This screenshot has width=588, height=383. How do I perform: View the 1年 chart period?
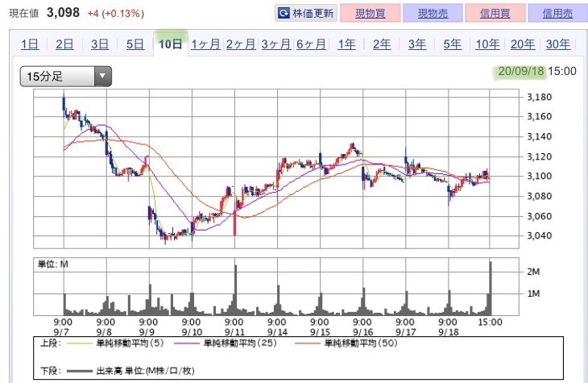[346, 44]
